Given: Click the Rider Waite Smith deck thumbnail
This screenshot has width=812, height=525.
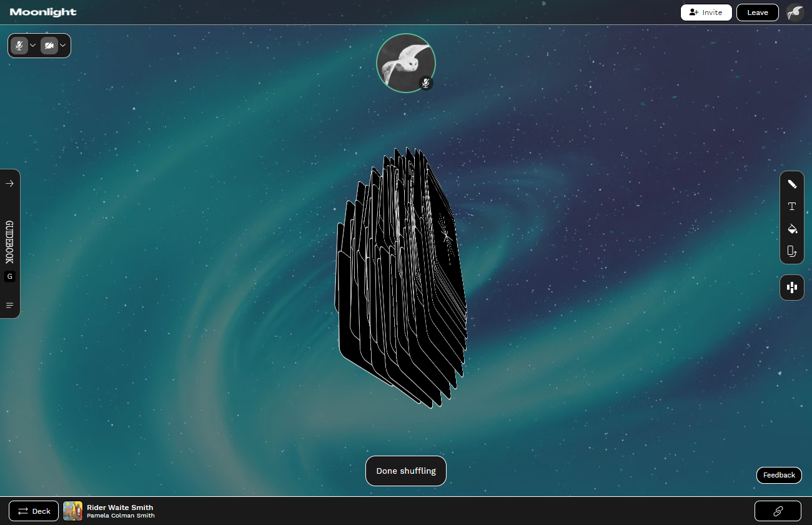Looking at the screenshot, I should pyautogui.click(x=72, y=511).
